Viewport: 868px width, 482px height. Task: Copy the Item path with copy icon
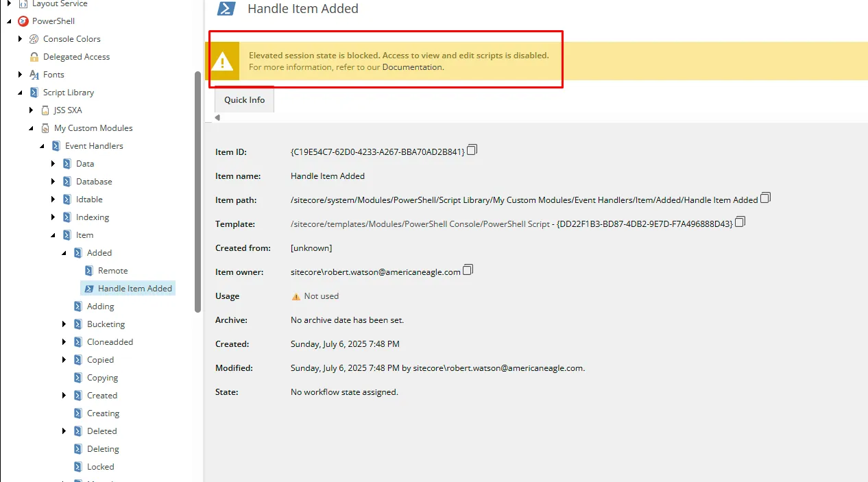[x=765, y=198]
